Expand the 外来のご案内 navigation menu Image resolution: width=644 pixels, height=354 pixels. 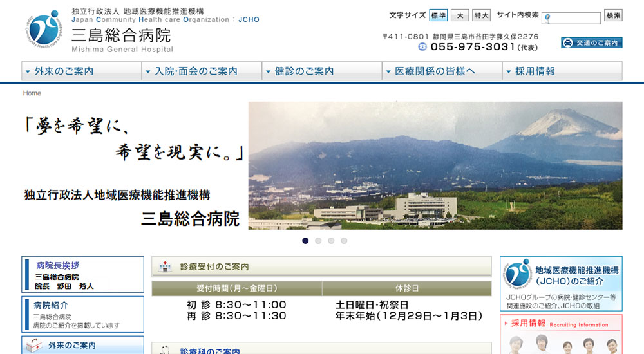click(81, 71)
